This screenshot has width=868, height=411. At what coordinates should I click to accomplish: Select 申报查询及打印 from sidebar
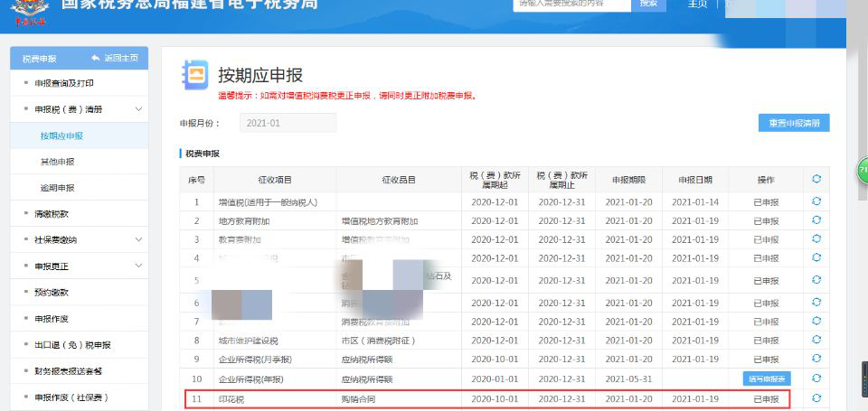coord(64,83)
